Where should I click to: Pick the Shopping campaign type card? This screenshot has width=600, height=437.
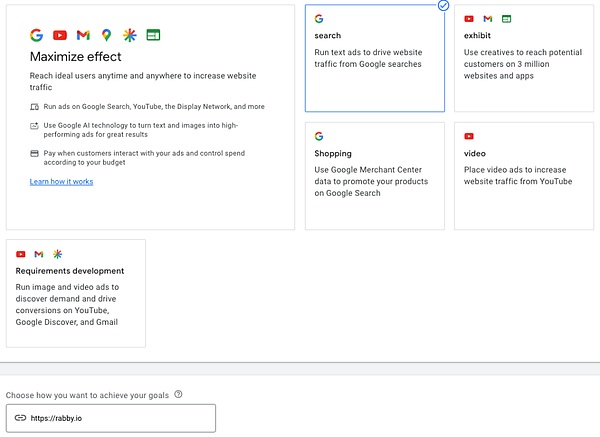[374, 175]
